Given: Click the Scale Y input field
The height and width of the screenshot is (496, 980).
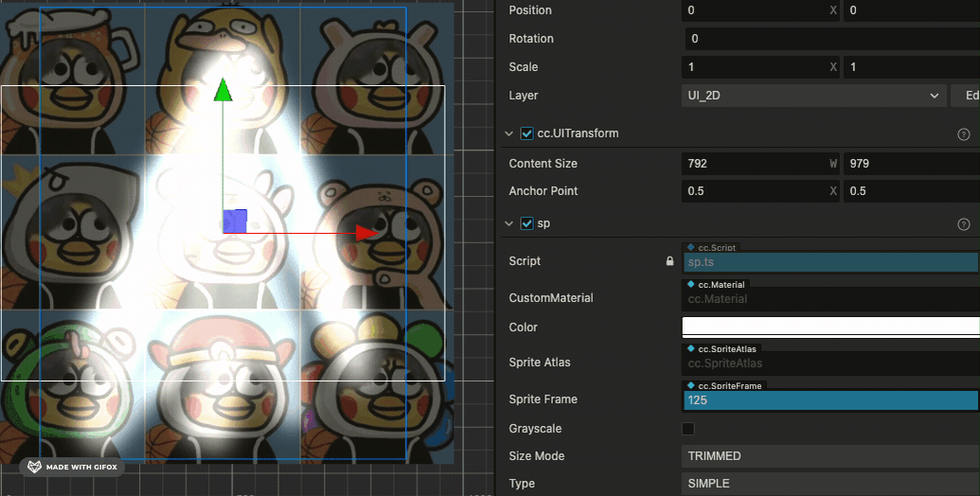Looking at the screenshot, I should tap(912, 67).
